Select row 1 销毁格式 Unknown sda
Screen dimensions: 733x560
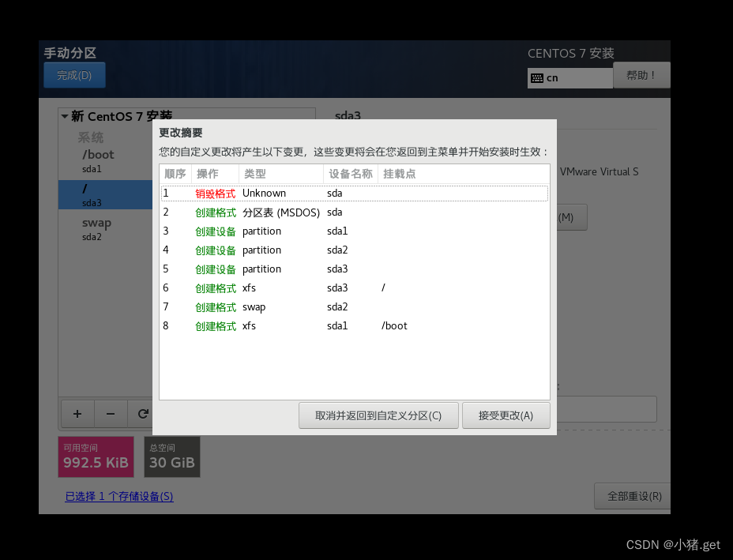click(x=355, y=193)
